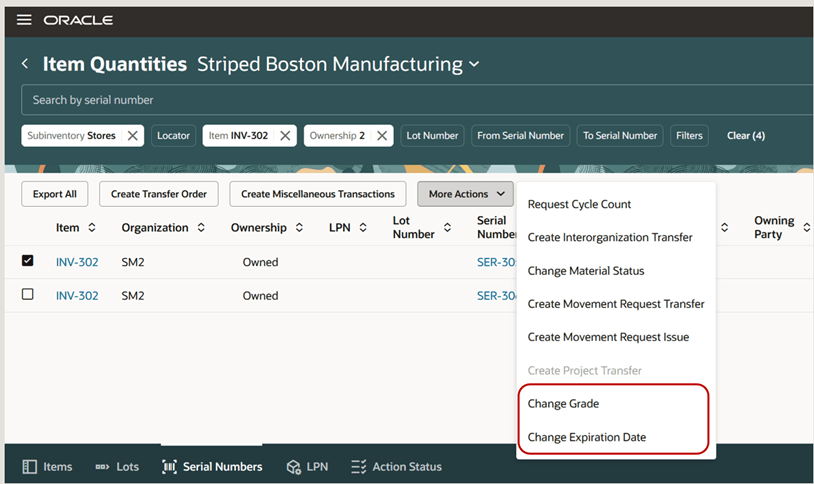Edit the Subinventory Stores filter
Screen dimensions: 814x484
(71, 136)
